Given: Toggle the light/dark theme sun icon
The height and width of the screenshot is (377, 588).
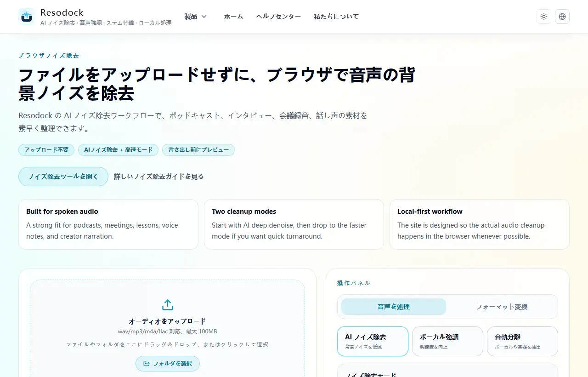Looking at the screenshot, I should tap(544, 17).
